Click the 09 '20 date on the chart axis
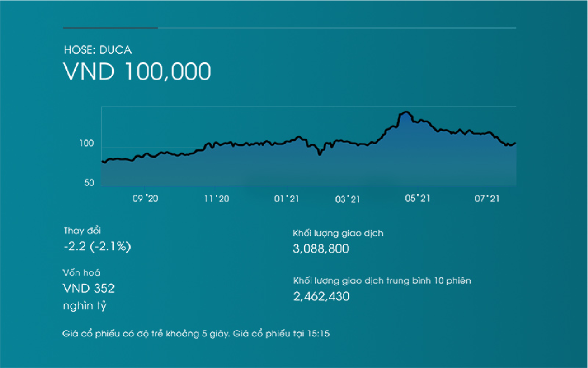588x368 pixels. point(145,199)
